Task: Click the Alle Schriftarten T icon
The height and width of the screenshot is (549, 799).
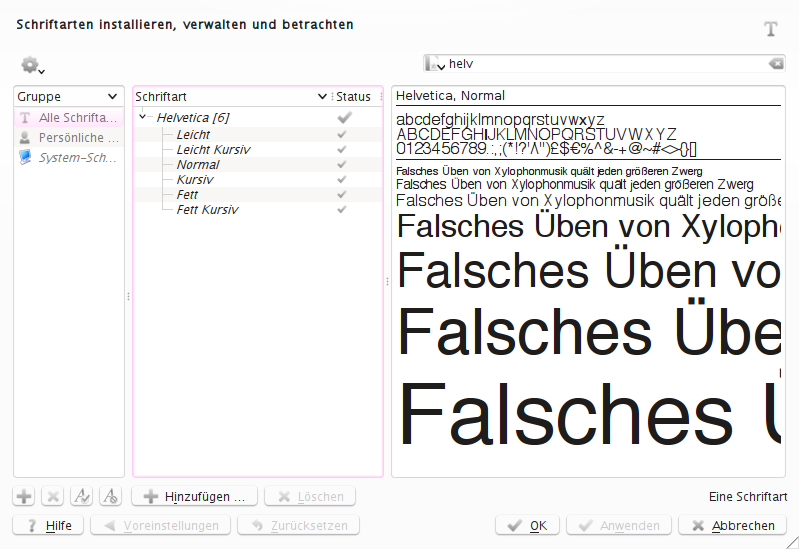Action: [25, 118]
